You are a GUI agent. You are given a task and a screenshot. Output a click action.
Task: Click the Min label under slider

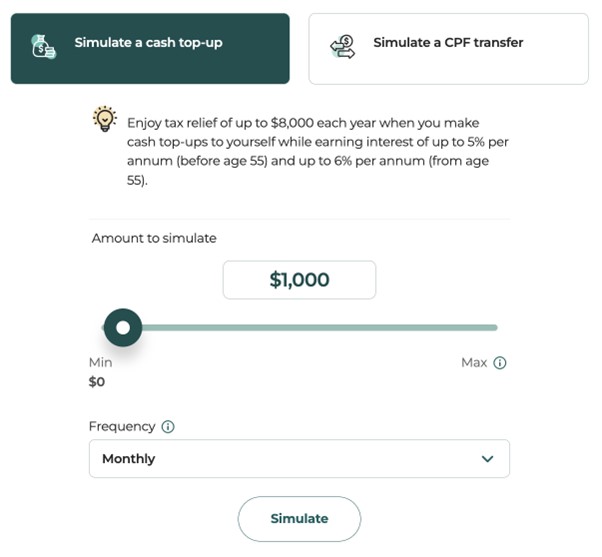100,362
